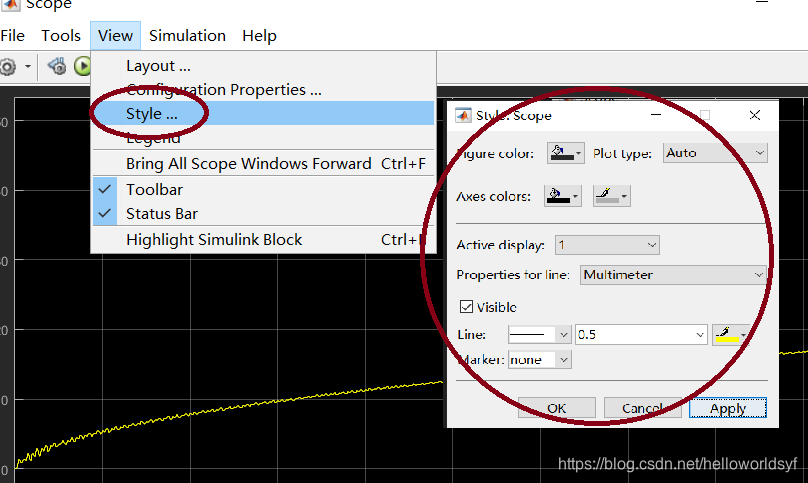Screen dimensions: 808x483
Task: Open the Active display dropdown
Action: pyautogui.click(x=607, y=245)
